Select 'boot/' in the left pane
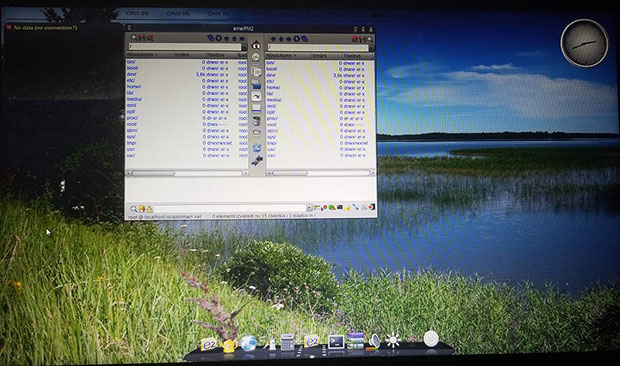620x366 pixels. point(132,68)
